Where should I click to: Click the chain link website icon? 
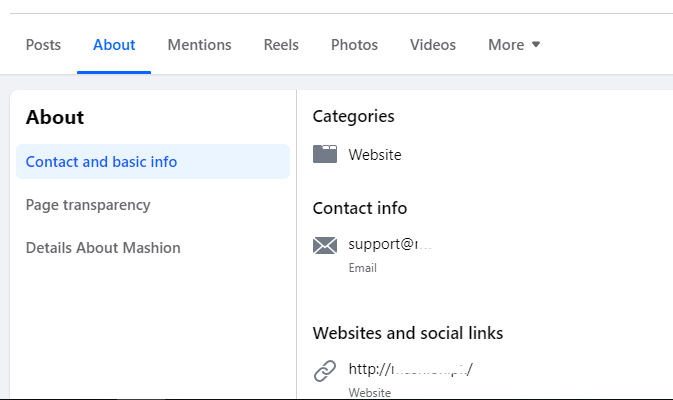pyautogui.click(x=325, y=371)
